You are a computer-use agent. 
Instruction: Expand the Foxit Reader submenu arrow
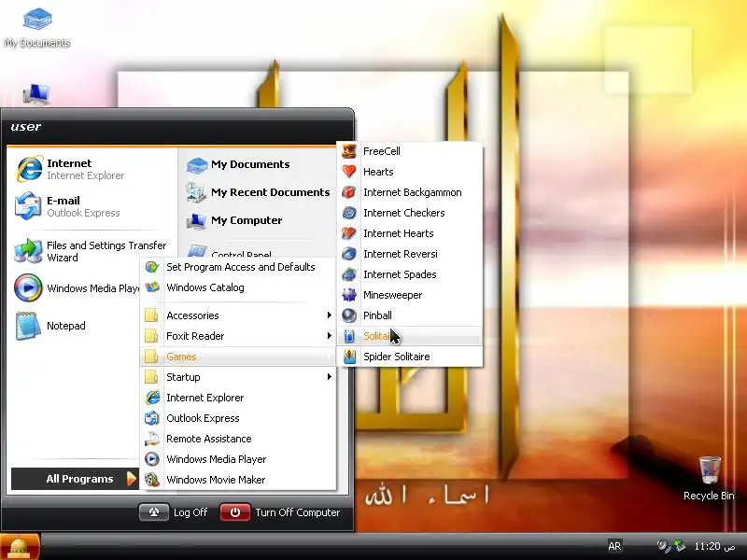coord(330,336)
